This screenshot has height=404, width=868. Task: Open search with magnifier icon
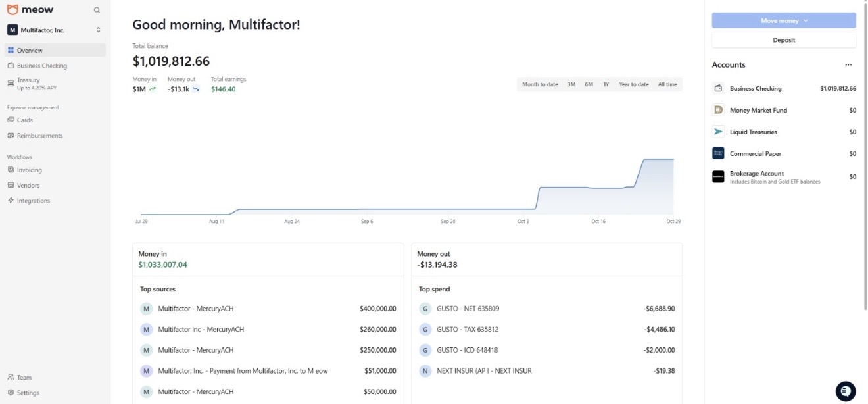pos(97,10)
